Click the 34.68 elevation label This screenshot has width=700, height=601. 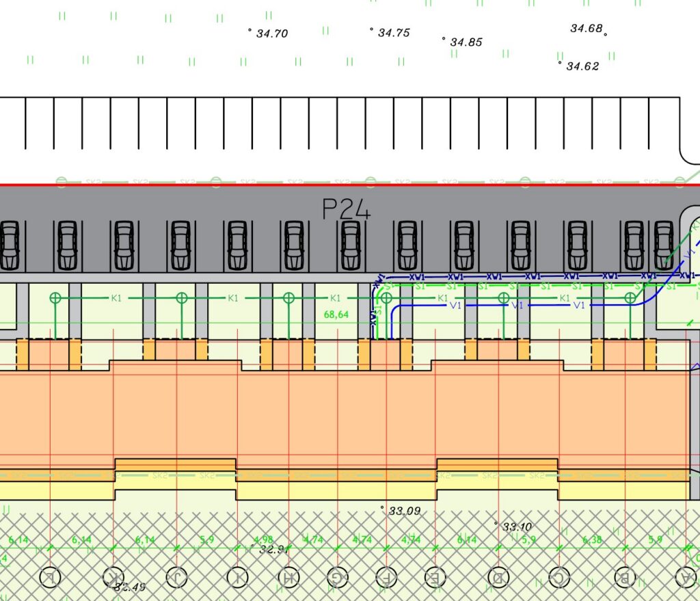click(587, 29)
